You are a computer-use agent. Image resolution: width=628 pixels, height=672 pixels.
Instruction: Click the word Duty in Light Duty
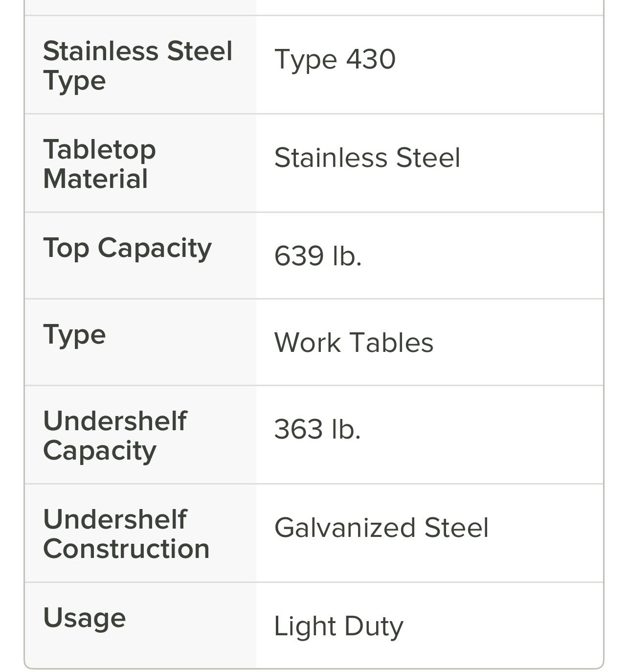click(374, 627)
